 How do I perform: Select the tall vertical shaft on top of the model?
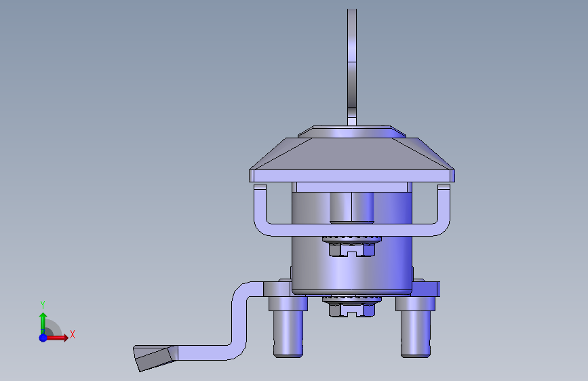352,66
